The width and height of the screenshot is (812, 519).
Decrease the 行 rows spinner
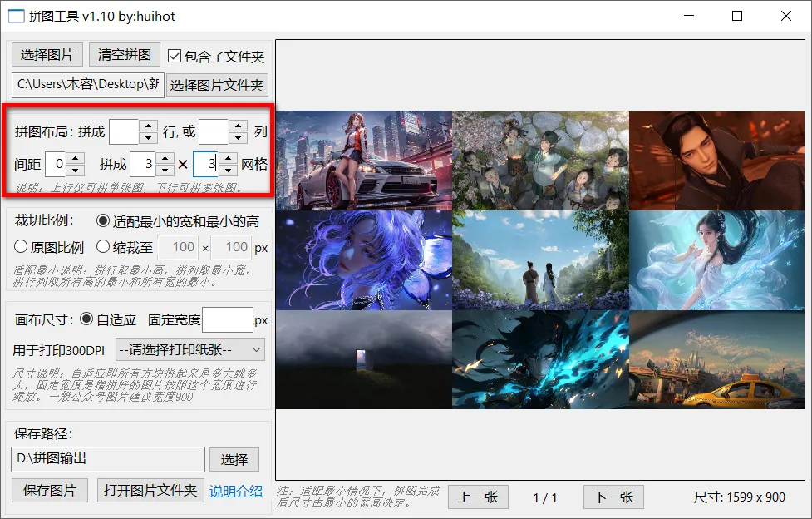pos(149,138)
